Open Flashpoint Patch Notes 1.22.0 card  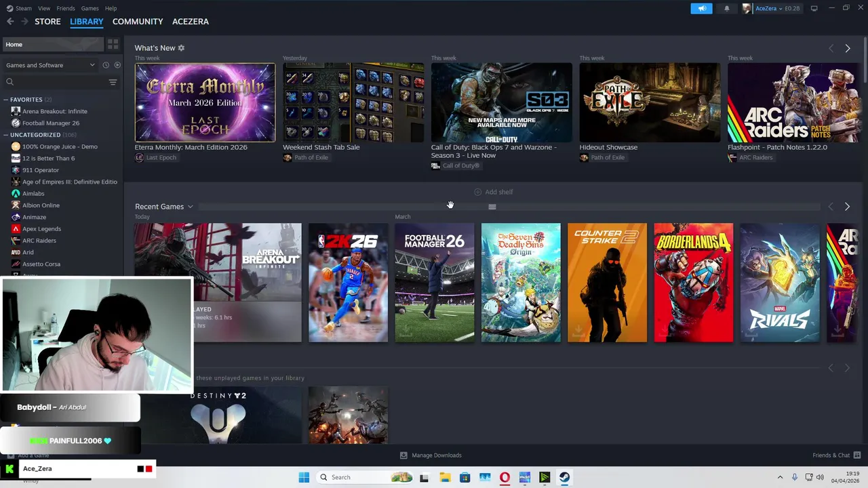click(793, 102)
